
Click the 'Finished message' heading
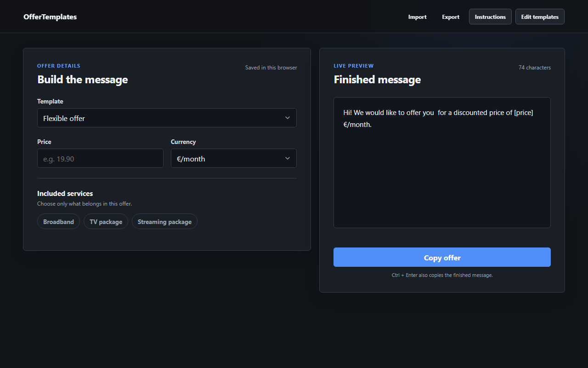point(377,80)
